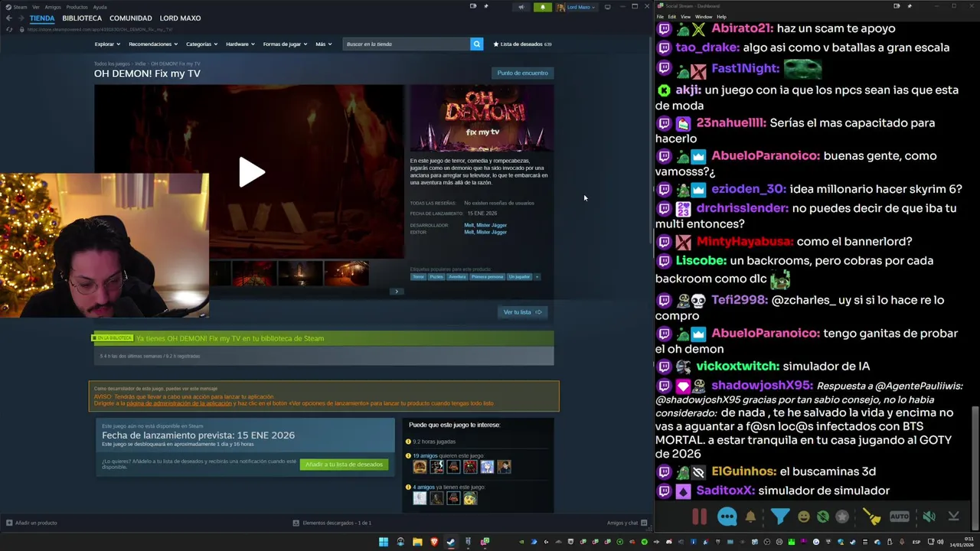
Task: Toggle the muted speaker icon in Social Stream
Action: (x=929, y=517)
